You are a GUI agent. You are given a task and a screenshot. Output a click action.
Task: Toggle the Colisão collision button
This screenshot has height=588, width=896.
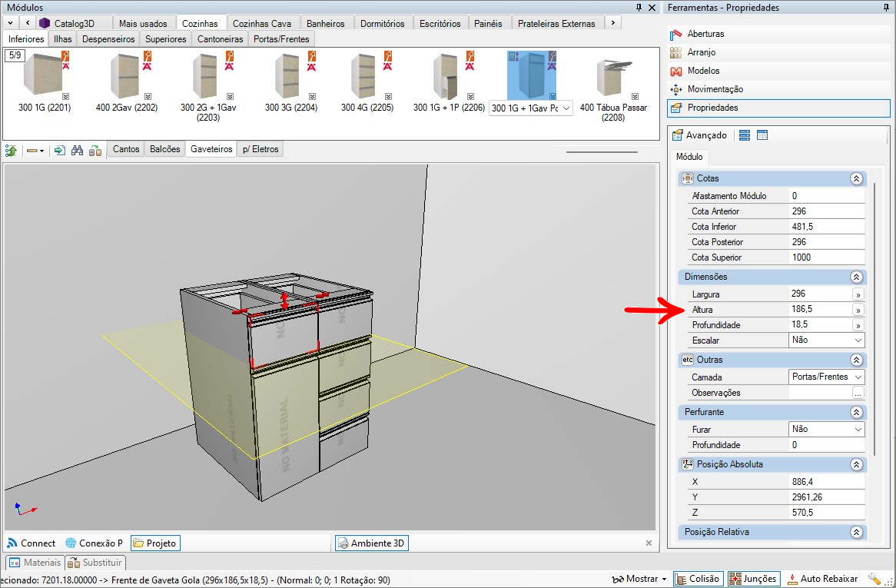coord(699,579)
